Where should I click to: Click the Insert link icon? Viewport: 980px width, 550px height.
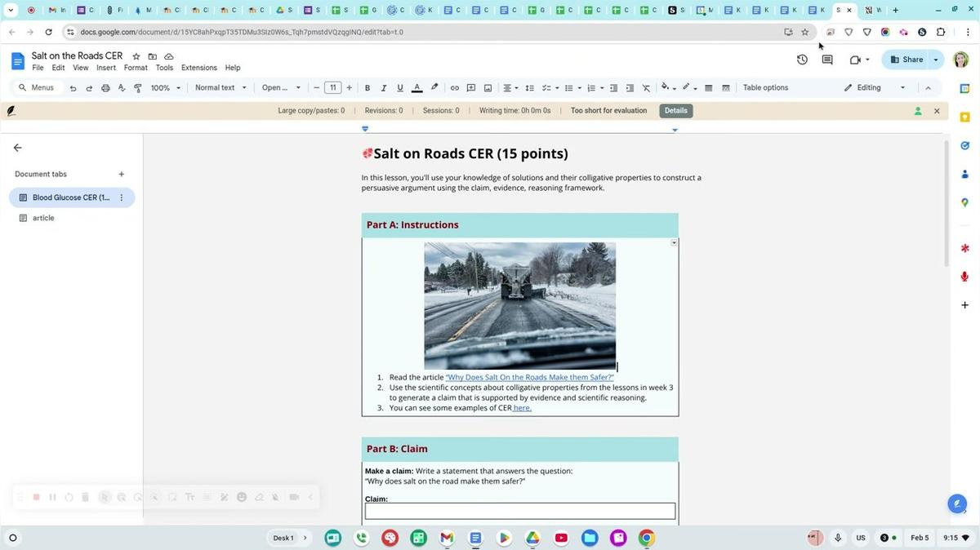click(x=455, y=88)
